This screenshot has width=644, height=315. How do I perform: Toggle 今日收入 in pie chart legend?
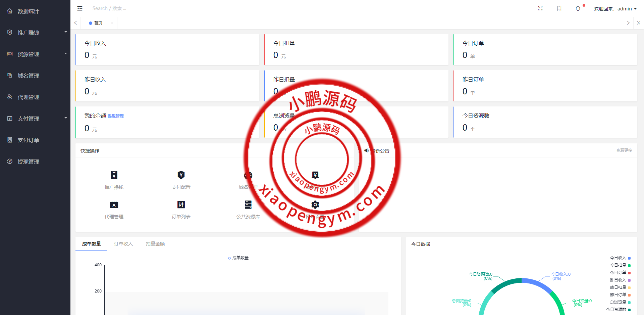pos(620,258)
